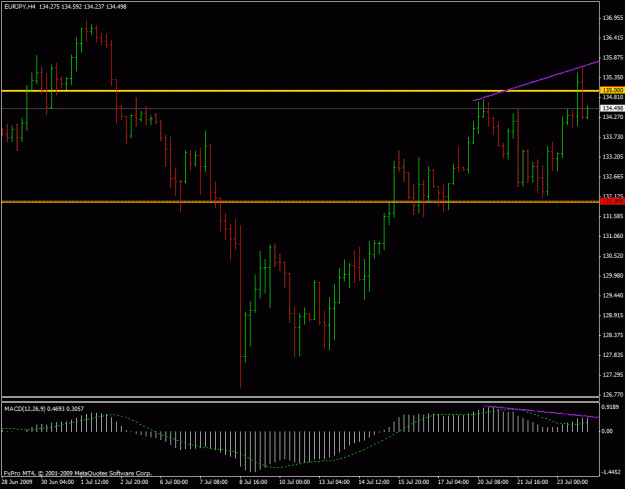The height and width of the screenshot is (489, 625).
Task: Click the 28 Jun 2009 date label
Action: click(17, 482)
